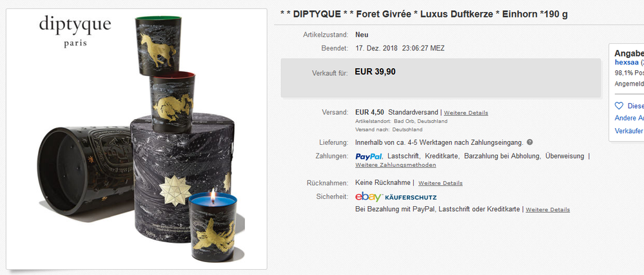Click the lit blue candle flame
644x275 pixels.
(213, 195)
